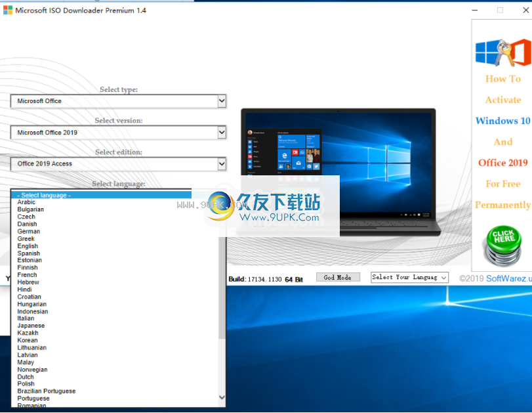Minimize the ISO Downloader window
This screenshot has height=413, width=532.
pyautogui.click(x=475, y=11)
